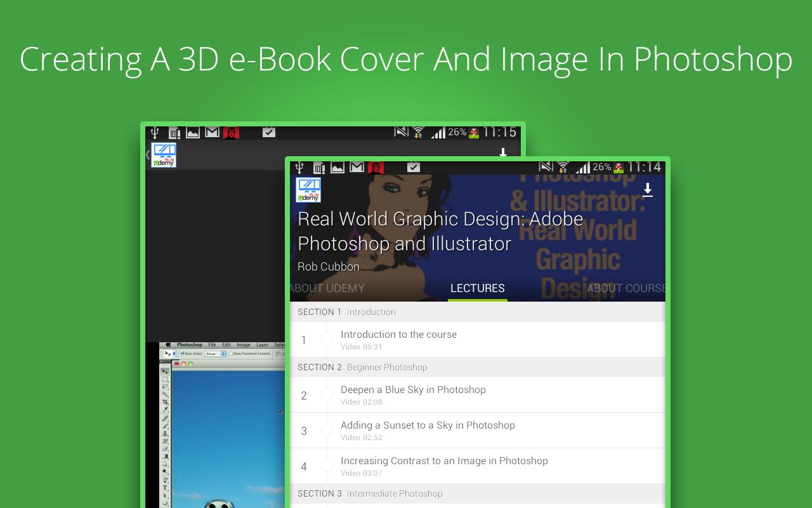Select the Rectangular Marquee tool

click(x=165, y=379)
